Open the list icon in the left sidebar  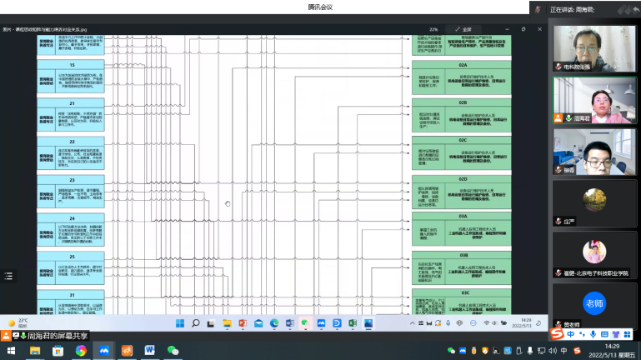click(9, 276)
